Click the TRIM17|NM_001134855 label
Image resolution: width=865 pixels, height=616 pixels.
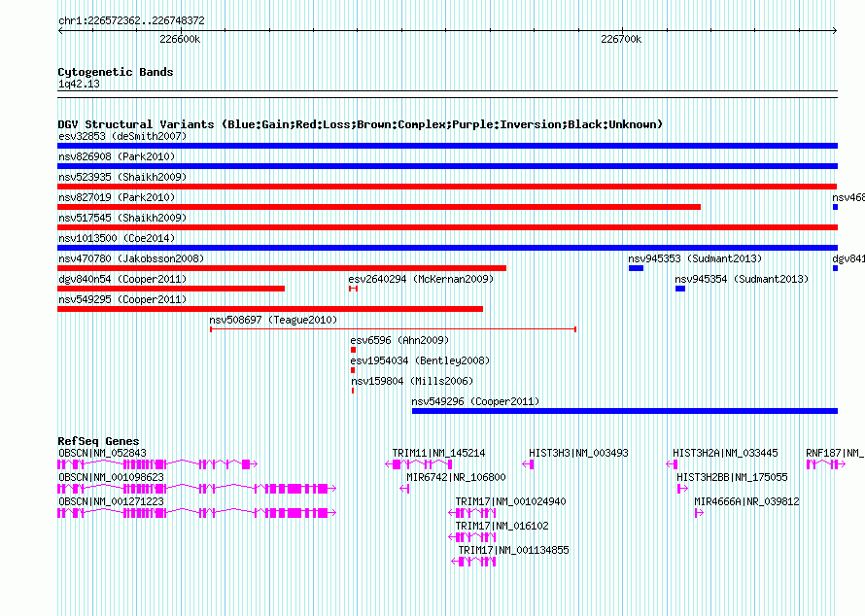point(513,550)
